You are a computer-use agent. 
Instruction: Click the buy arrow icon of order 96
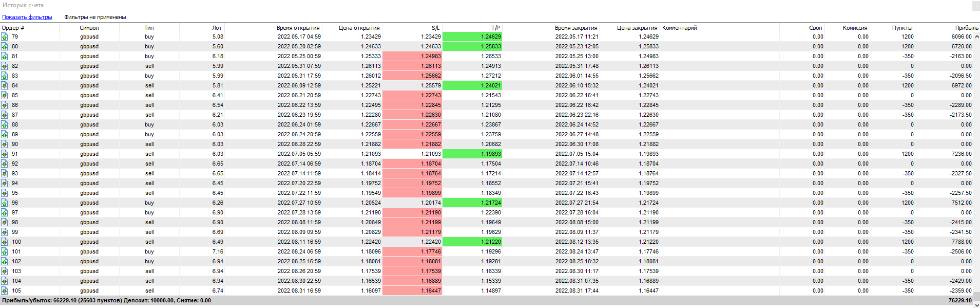coord(4,203)
